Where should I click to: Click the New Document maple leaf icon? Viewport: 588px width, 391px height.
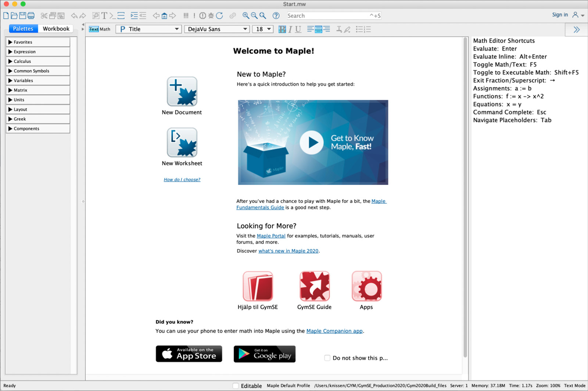[182, 92]
